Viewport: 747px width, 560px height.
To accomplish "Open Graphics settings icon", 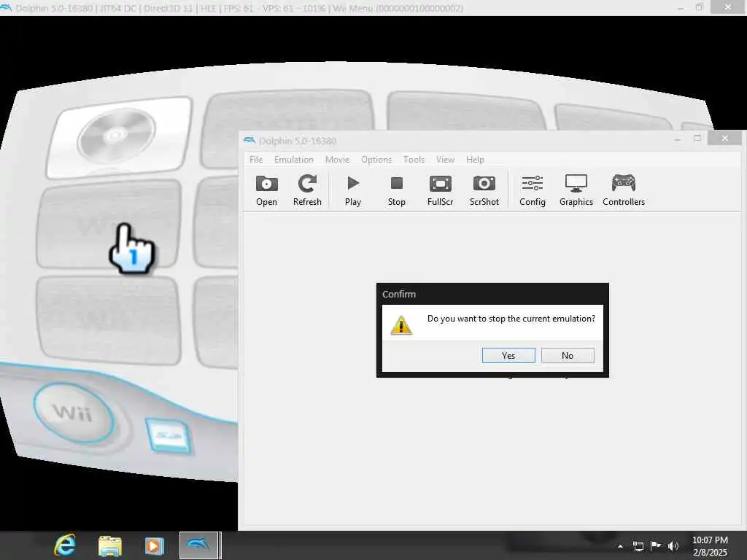I will 576,190.
